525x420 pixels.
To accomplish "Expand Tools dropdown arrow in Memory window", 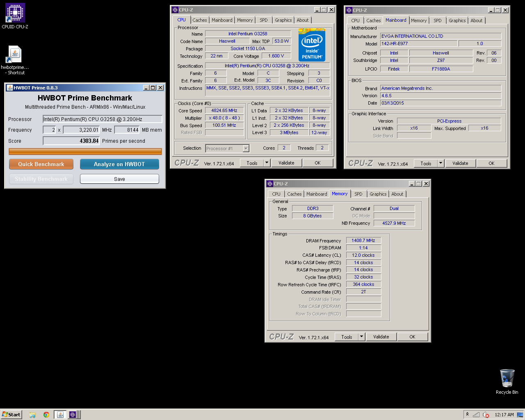I will click(x=362, y=337).
